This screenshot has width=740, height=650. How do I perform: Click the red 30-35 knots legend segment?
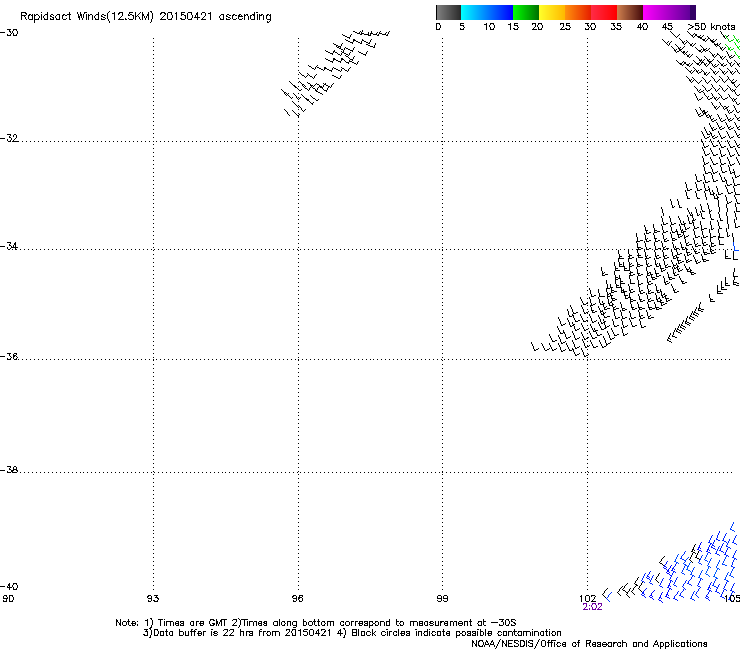(604, 12)
